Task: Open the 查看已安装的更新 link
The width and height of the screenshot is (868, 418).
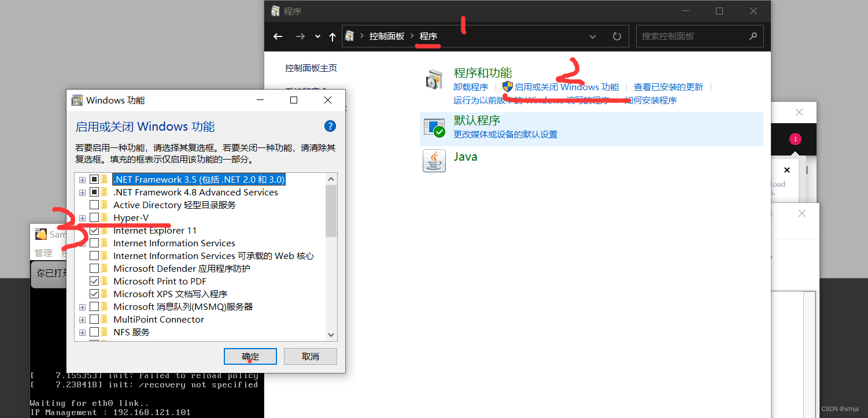Action: click(668, 87)
